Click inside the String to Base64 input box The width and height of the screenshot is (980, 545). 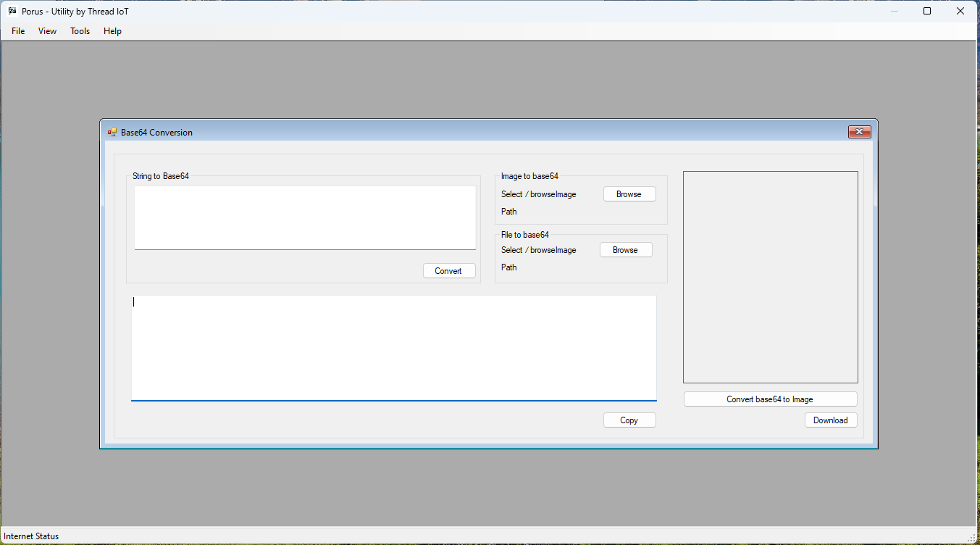304,217
